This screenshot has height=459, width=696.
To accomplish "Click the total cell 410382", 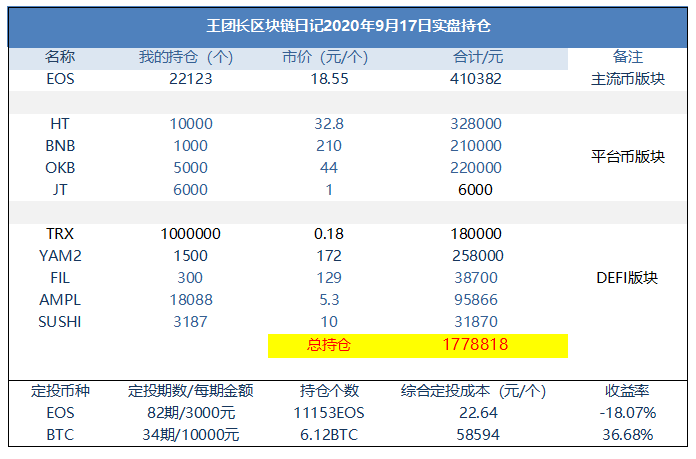I will 476,79.
